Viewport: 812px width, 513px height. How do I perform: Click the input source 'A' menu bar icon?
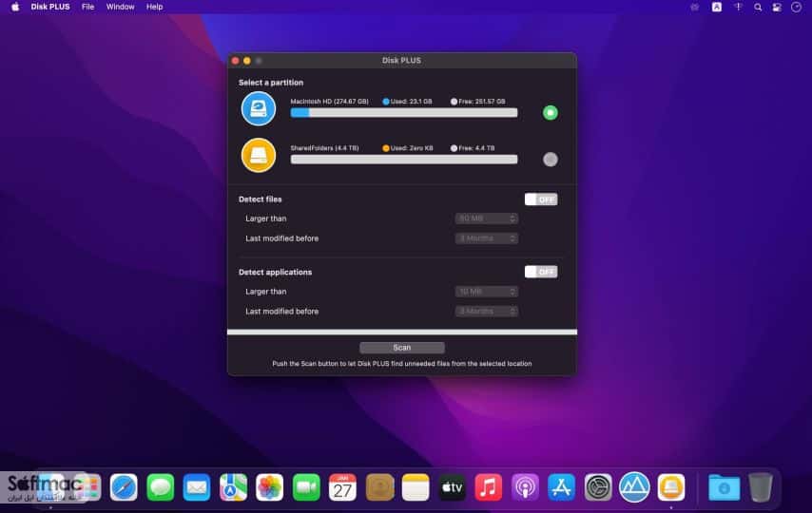point(717,7)
